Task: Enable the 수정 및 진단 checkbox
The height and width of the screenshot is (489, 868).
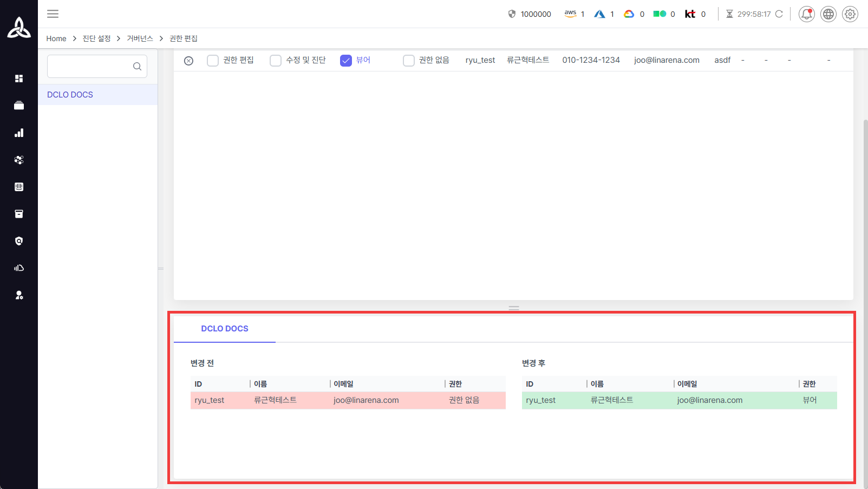Action: 276,61
